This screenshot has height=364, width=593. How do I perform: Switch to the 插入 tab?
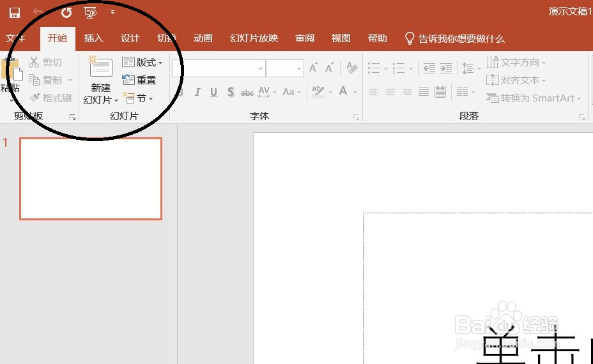coord(94,38)
